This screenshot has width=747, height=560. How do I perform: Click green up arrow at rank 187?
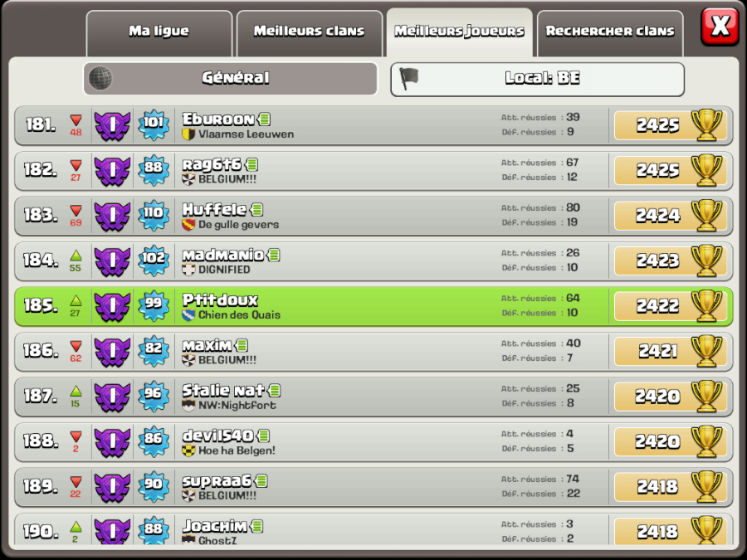(x=76, y=392)
